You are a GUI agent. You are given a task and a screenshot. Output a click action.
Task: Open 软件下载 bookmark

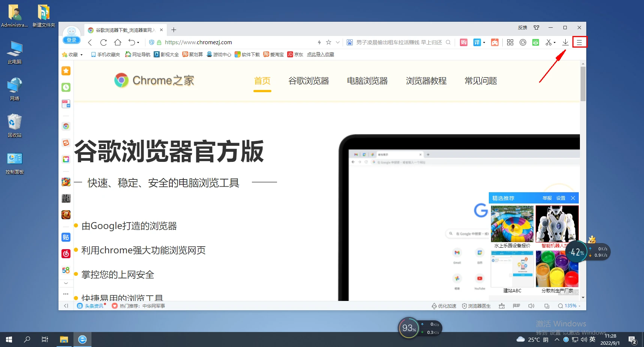247,55
